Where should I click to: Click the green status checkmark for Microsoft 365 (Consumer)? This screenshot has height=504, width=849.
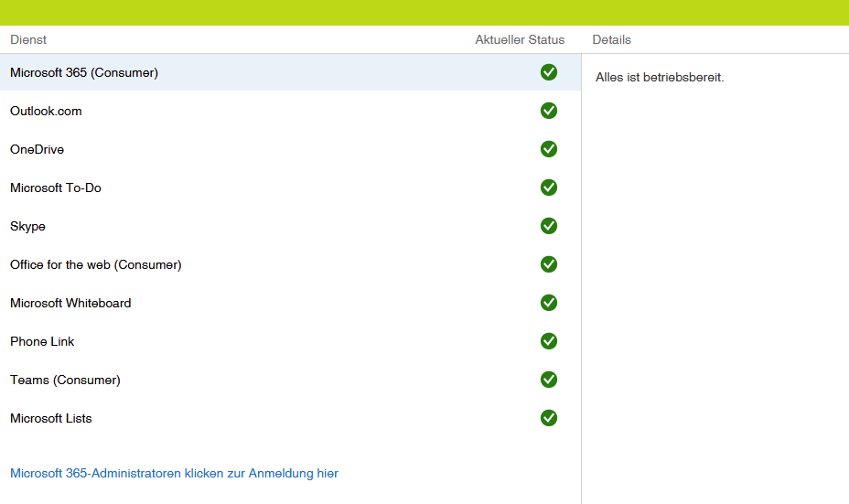click(549, 72)
